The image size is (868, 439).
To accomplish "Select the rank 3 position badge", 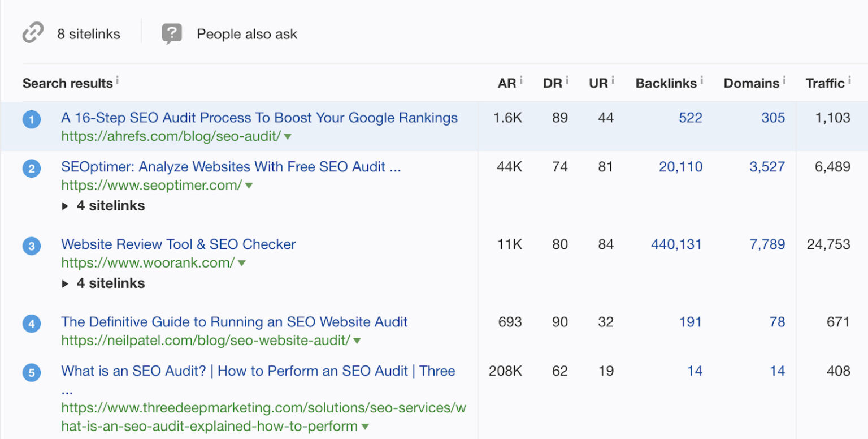I will 32,246.
